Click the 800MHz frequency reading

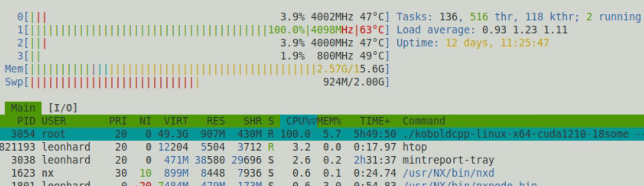336,56
